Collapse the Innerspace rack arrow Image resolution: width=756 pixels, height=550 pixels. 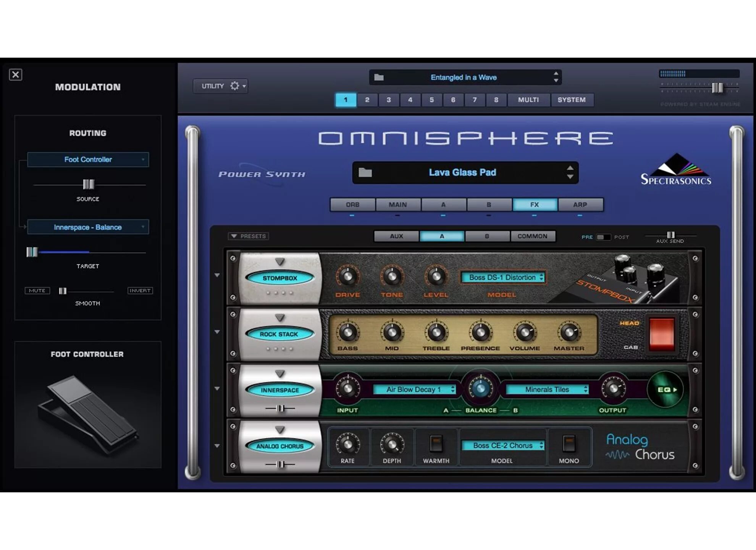tap(217, 389)
